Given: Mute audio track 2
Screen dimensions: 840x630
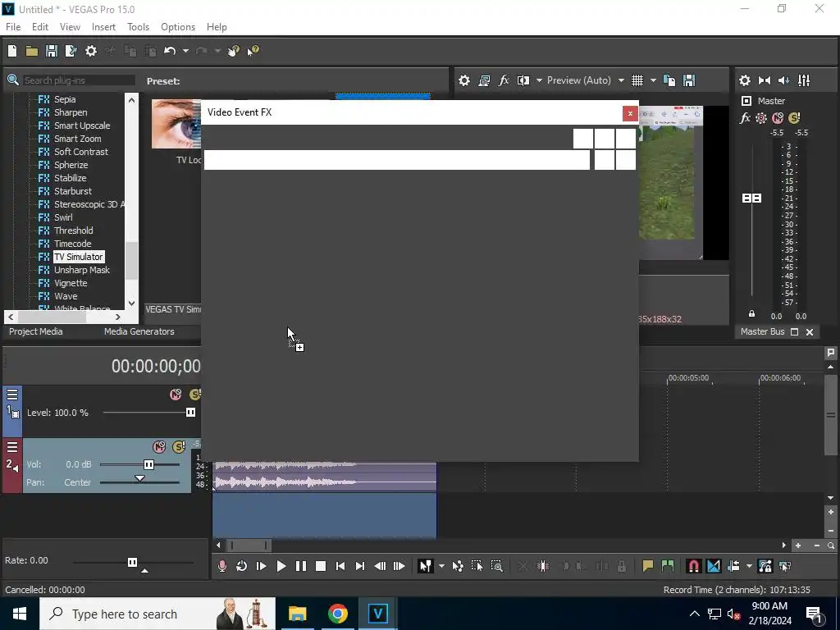Looking at the screenshot, I should click(x=159, y=447).
